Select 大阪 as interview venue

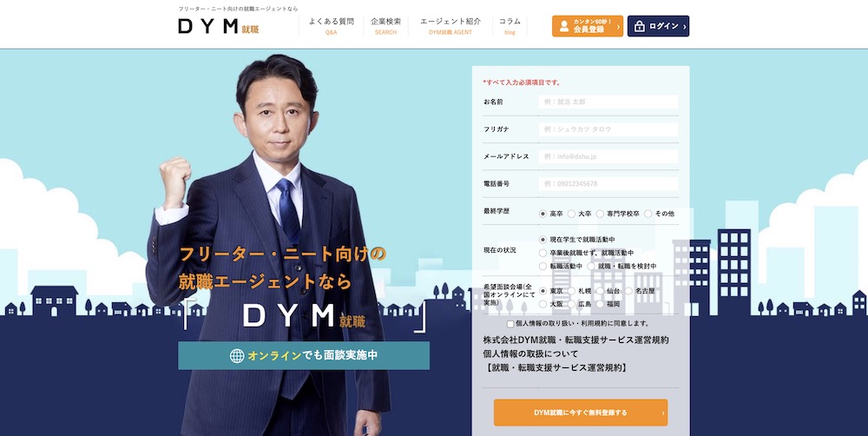pyautogui.click(x=543, y=304)
